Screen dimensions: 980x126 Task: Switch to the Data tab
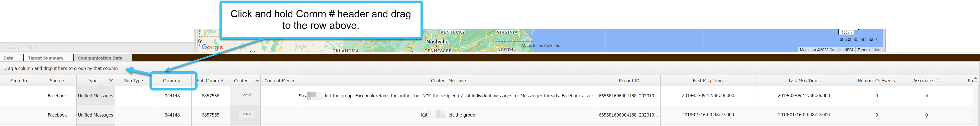click(8, 58)
